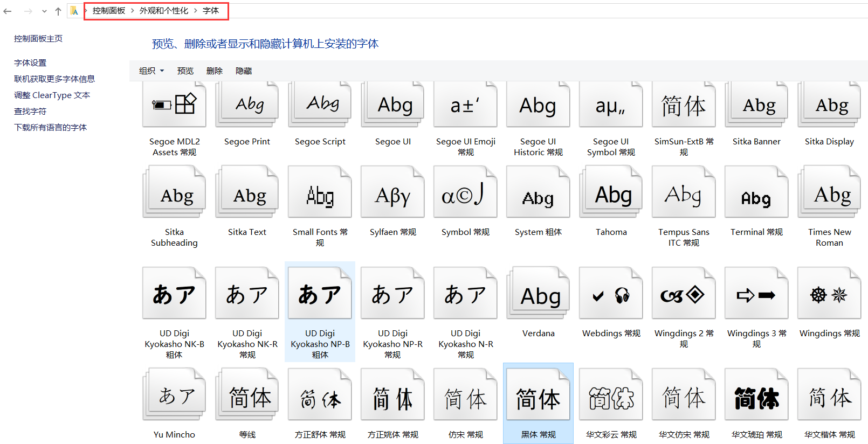
Task: Select the Segoe Script font icon
Action: 320,105
